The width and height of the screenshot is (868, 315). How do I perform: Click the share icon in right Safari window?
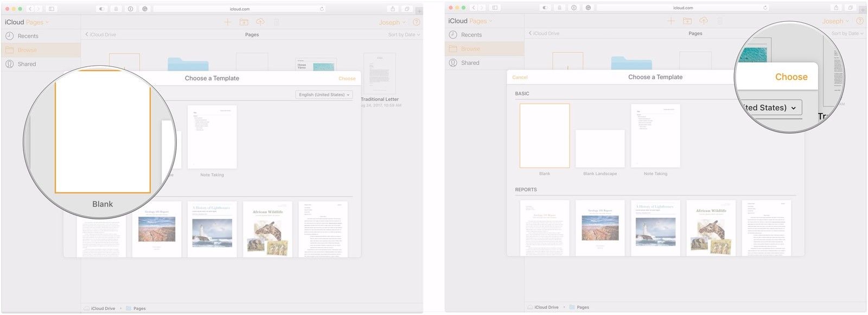click(x=836, y=8)
